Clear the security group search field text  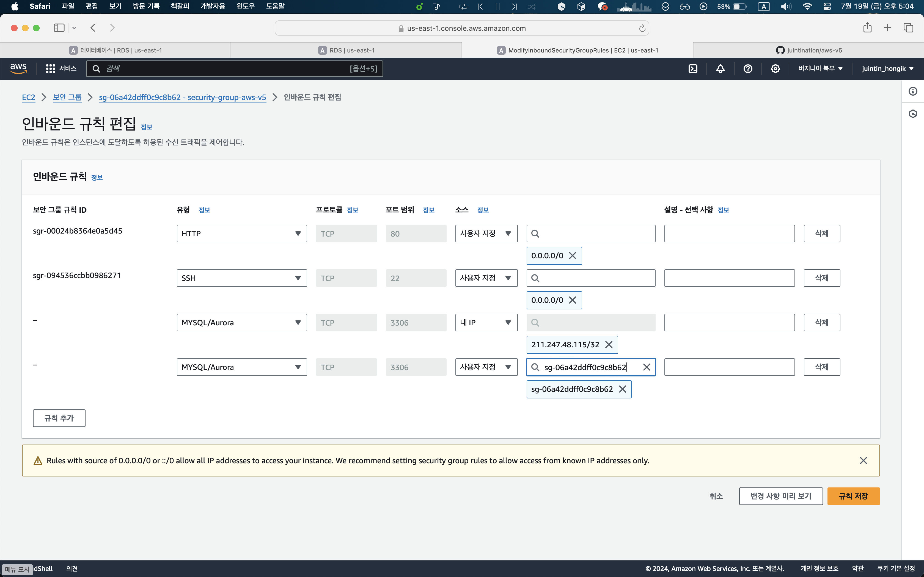(x=647, y=367)
